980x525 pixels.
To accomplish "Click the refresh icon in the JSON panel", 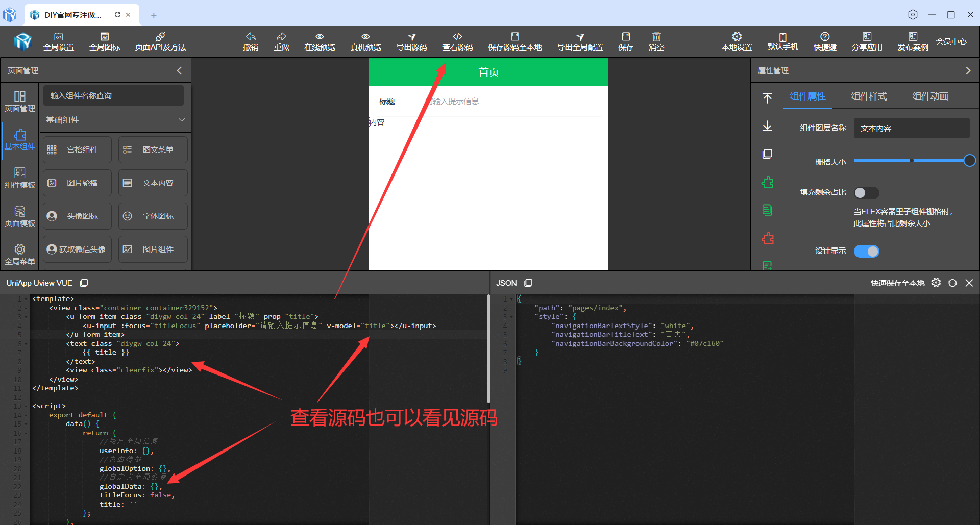I will point(952,282).
